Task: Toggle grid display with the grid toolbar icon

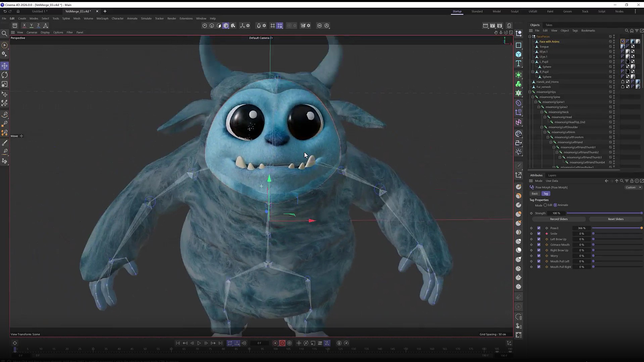Action: click(x=273, y=25)
